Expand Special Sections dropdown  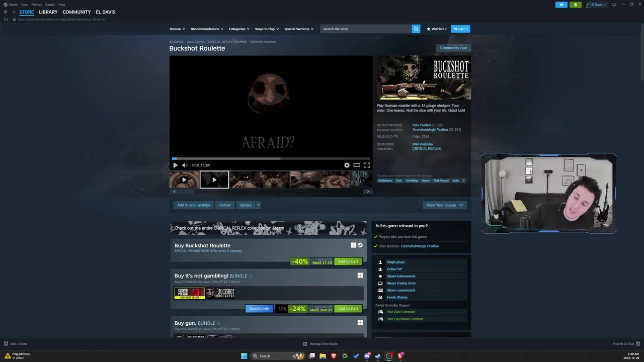299,29
